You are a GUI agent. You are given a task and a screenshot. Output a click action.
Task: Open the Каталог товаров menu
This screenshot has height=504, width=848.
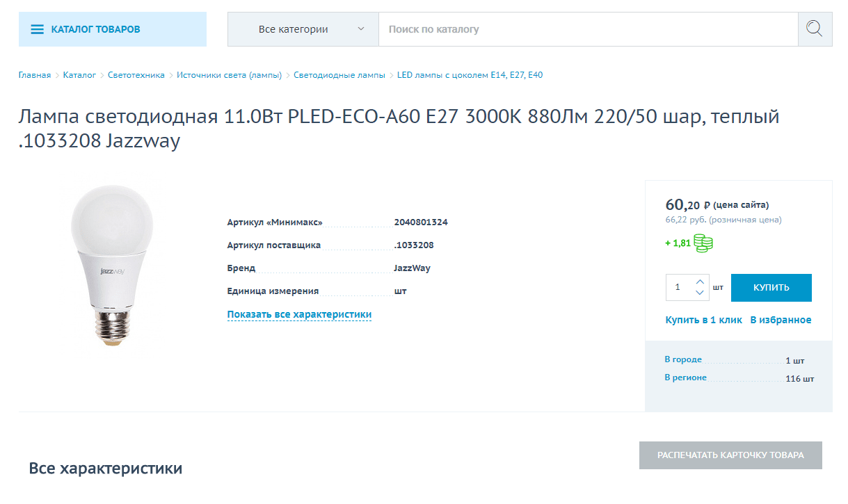[x=113, y=29]
